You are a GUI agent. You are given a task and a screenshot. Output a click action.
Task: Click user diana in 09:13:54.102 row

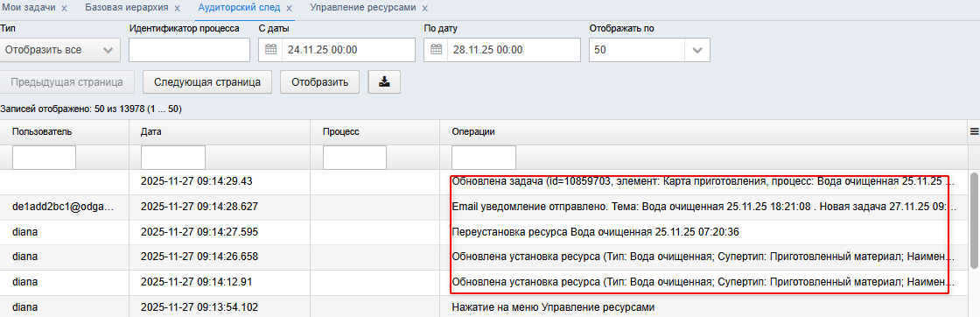pos(24,307)
